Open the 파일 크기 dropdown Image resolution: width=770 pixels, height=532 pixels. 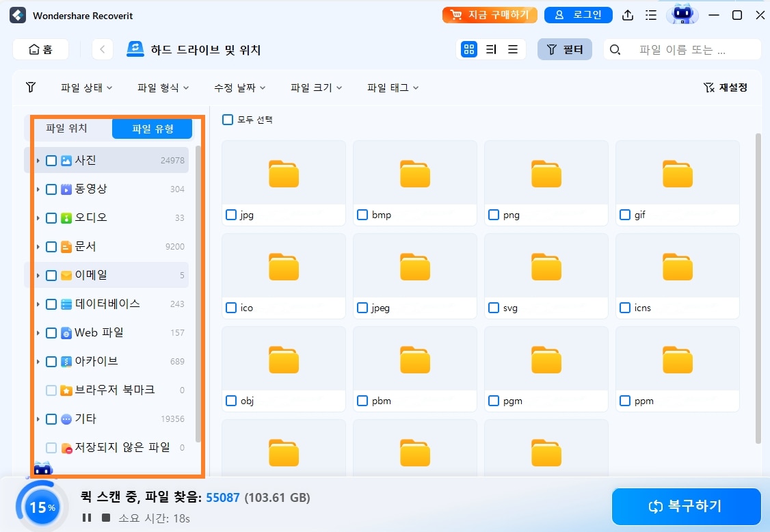[x=316, y=87]
